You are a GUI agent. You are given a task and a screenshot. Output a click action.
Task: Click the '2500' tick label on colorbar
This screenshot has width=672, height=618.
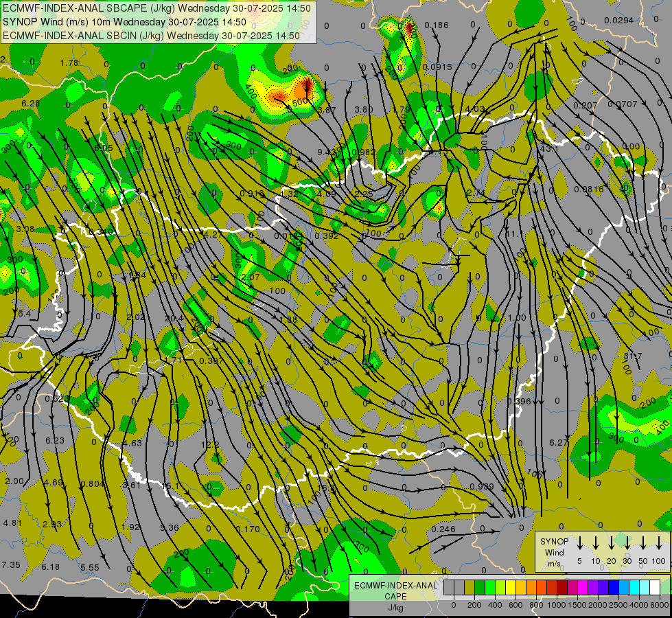[618, 605]
